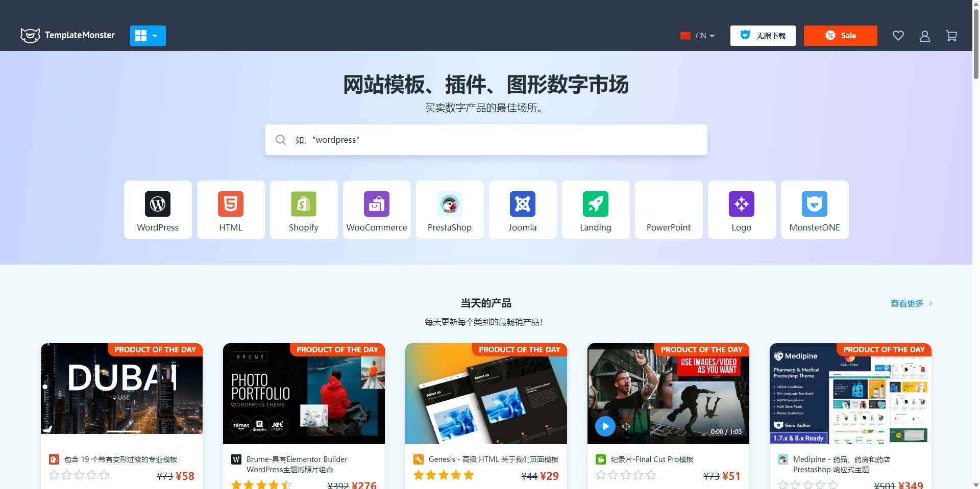Image resolution: width=980 pixels, height=489 pixels.
Task: Toggle mute on the video preview
Action: pyautogui.click(x=626, y=426)
